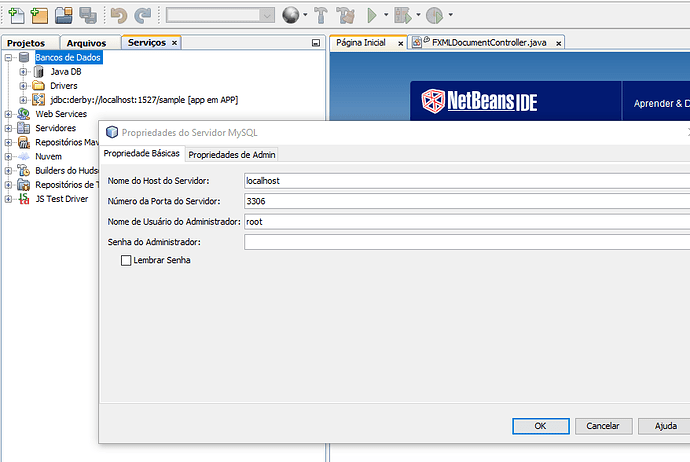This screenshot has width=690, height=462.
Task: Switch to Propriedades de Admin tab
Action: (232, 155)
